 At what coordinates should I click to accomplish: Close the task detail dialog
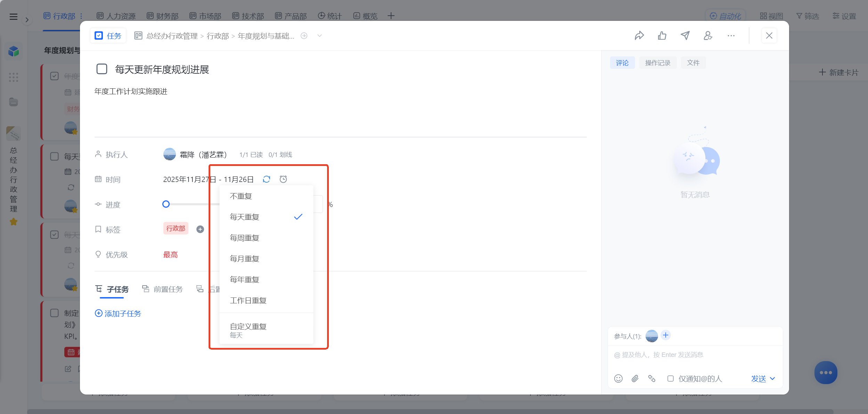point(769,35)
